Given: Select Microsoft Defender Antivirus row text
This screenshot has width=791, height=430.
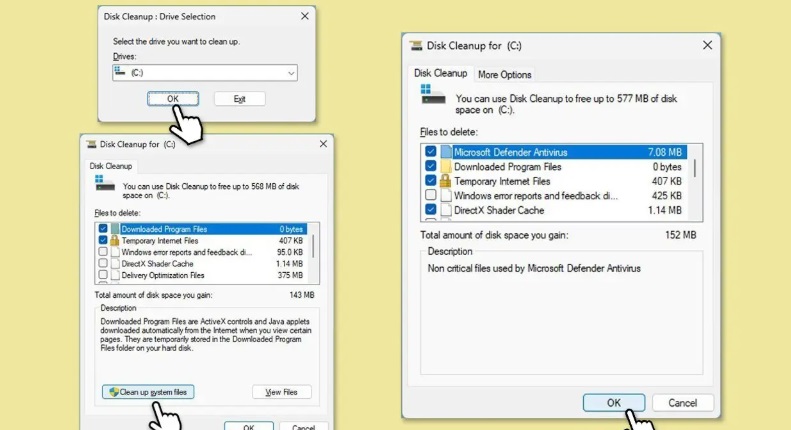Looking at the screenshot, I should pyautogui.click(x=511, y=152).
